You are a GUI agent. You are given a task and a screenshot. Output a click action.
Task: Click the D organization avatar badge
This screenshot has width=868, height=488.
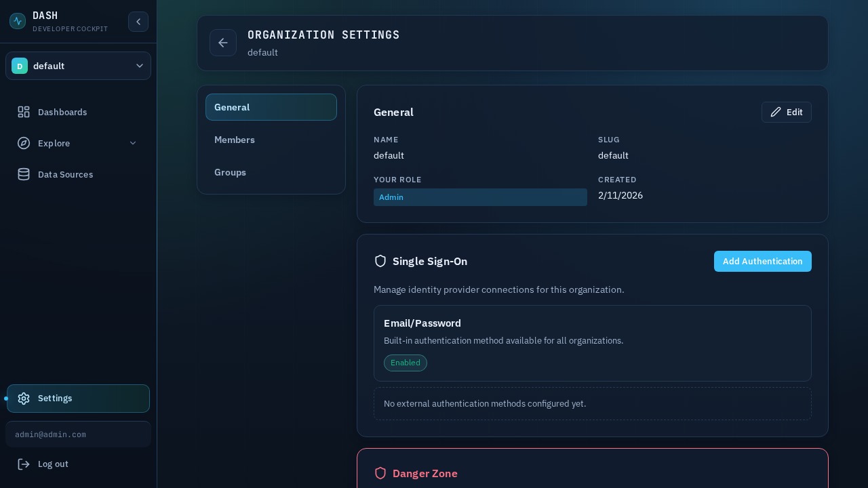click(20, 66)
